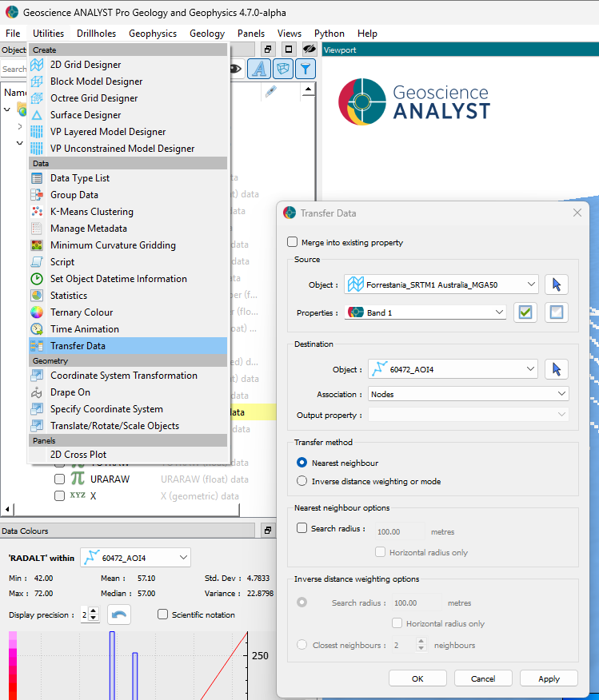Screen dimensions: 599x700
Task: Tick the Scientific notation checkbox
Action: tap(163, 614)
